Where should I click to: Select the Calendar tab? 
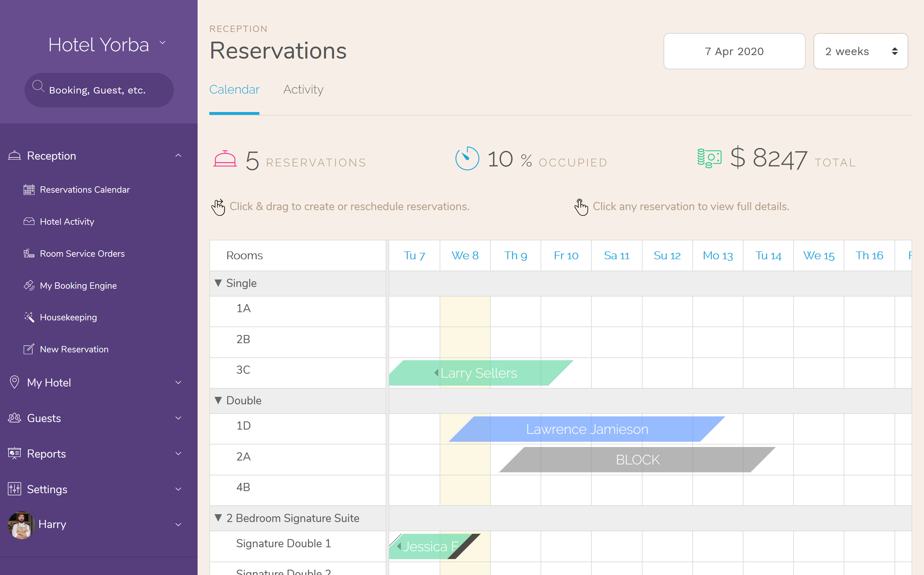coord(234,89)
